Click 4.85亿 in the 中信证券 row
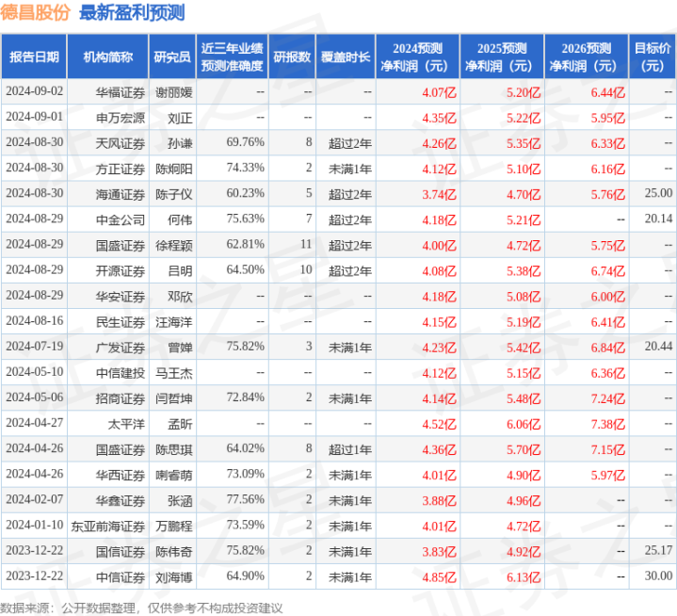677x616 pixels. (439, 577)
